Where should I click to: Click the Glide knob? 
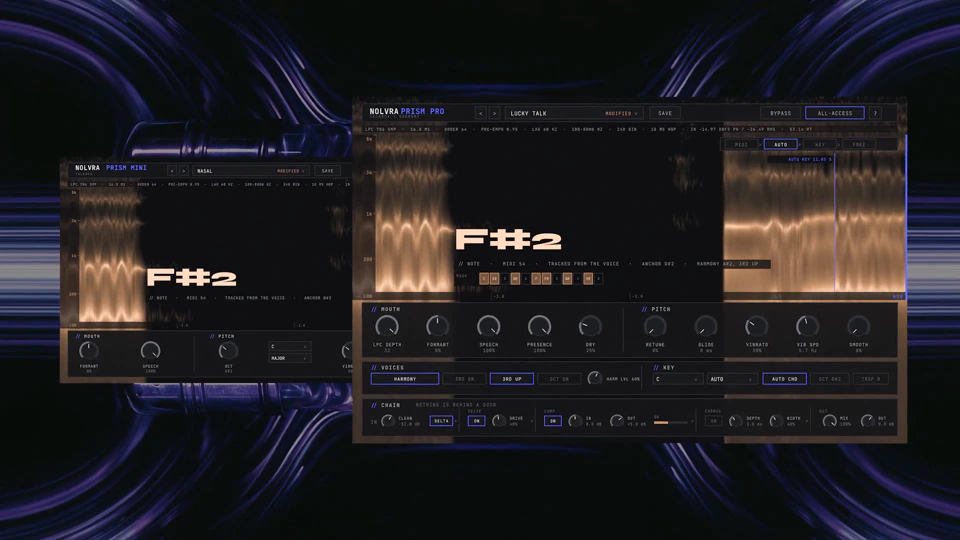point(706,326)
